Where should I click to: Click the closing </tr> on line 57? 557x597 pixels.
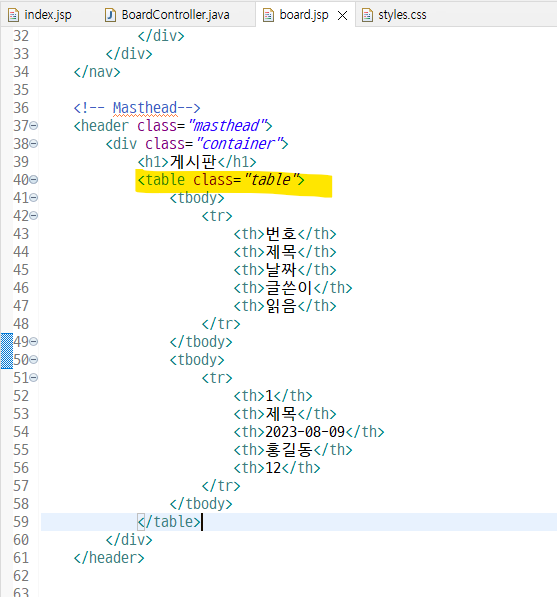(x=221, y=486)
